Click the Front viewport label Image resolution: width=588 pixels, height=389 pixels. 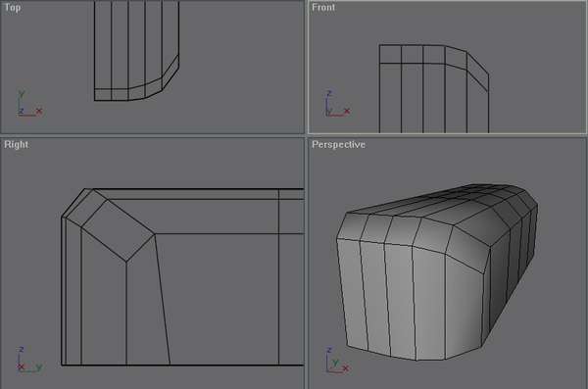[323, 8]
